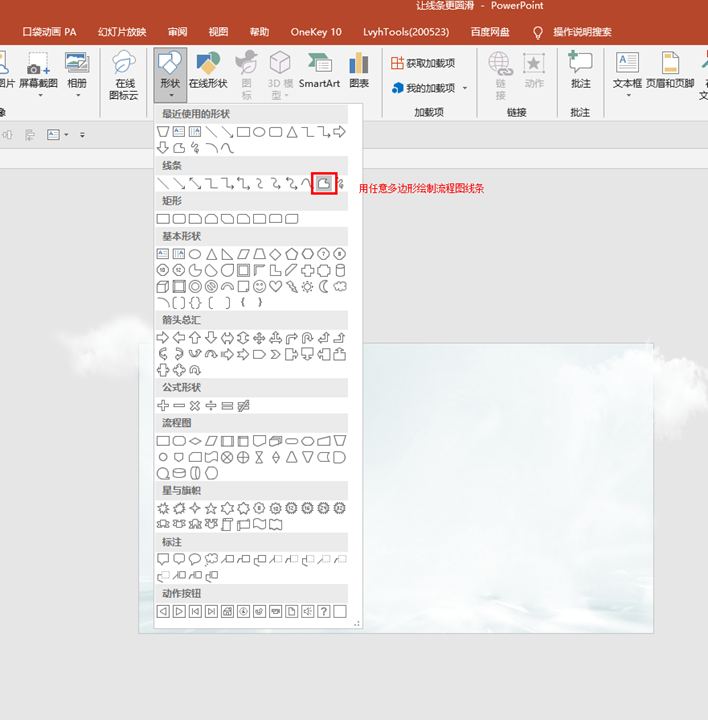
Task: Insert a SmartArt graphic
Action: coord(320,71)
